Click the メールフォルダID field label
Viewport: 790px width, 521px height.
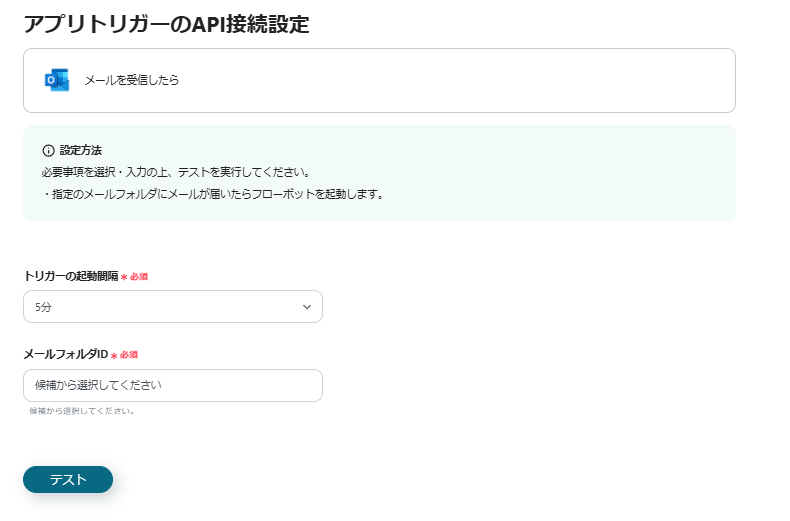coord(65,355)
